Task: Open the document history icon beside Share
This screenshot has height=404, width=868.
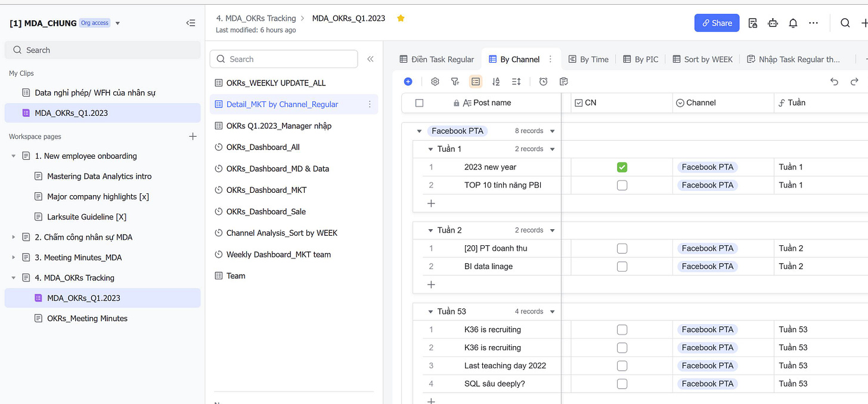Action: click(x=753, y=23)
